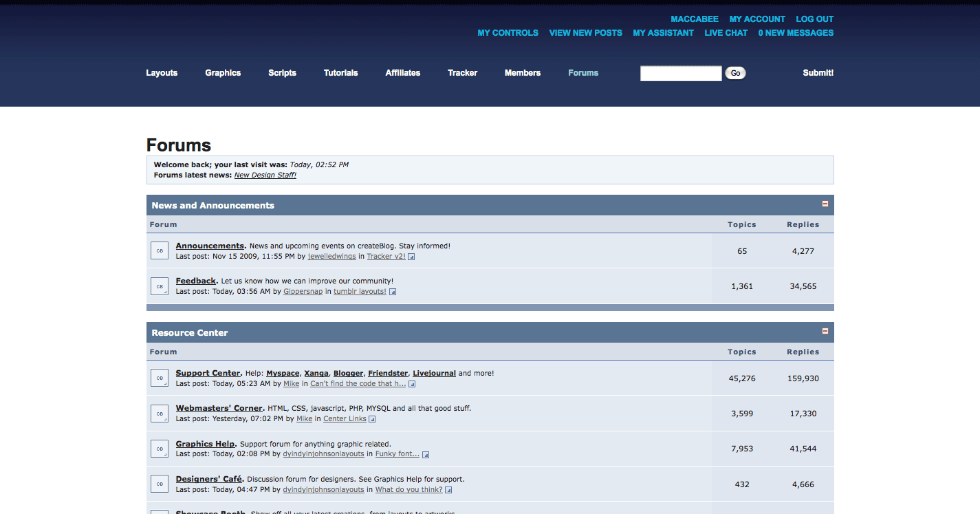The height and width of the screenshot is (514, 980).
Task: Open the Graphics Help forum
Action: 206,444
